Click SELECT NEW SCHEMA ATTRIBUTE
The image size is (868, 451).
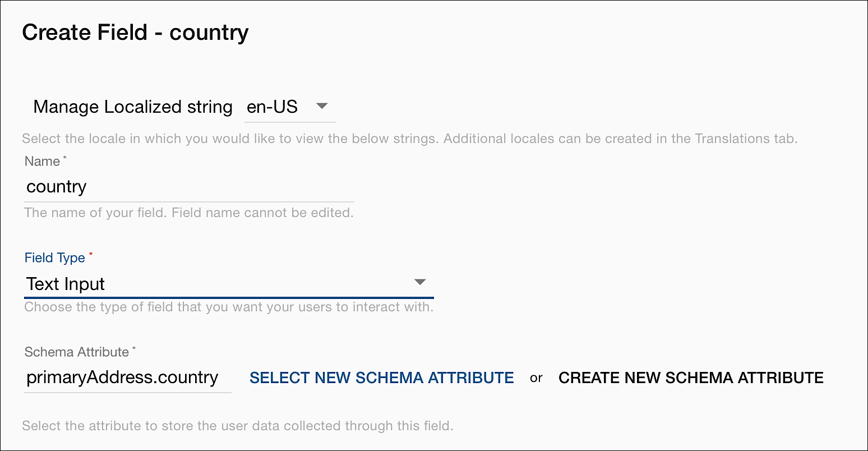click(x=381, y=378)
